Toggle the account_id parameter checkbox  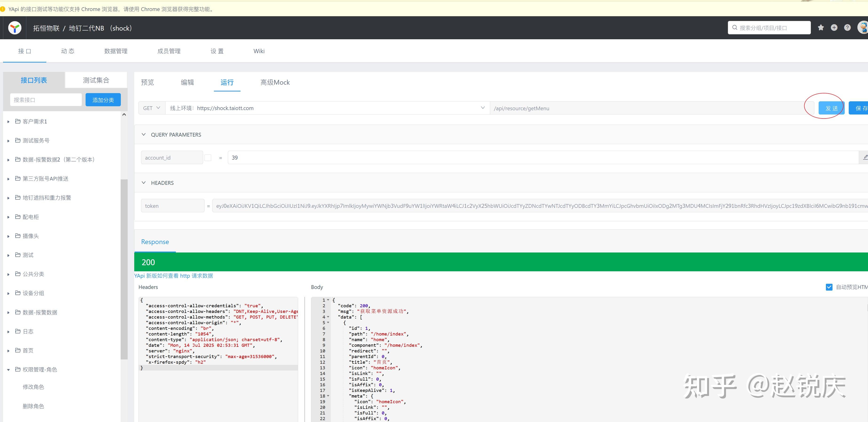[208, 158]
